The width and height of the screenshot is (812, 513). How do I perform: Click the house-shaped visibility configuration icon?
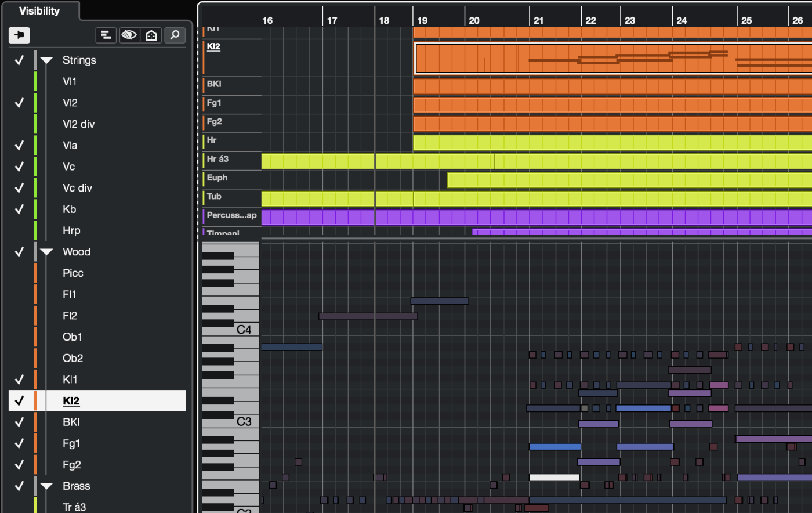pos(151,35)
